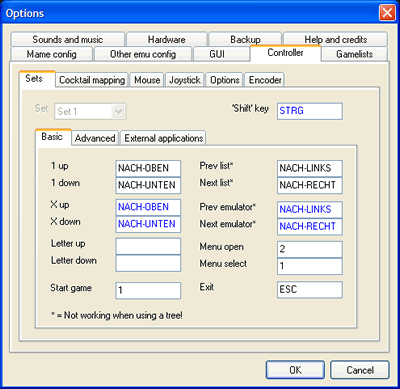Select the Controller tab
The height and width of the screenshot is (389, 400).
(285, 53)
